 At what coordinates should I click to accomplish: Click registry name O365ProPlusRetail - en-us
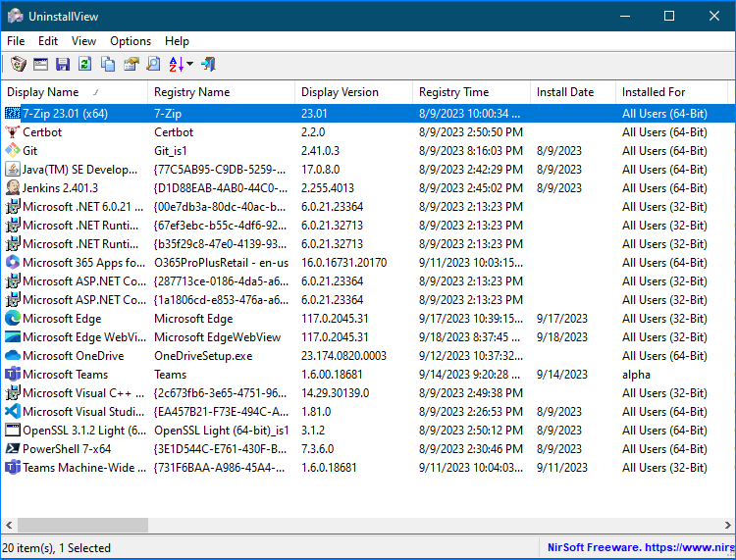click(222, 263)
